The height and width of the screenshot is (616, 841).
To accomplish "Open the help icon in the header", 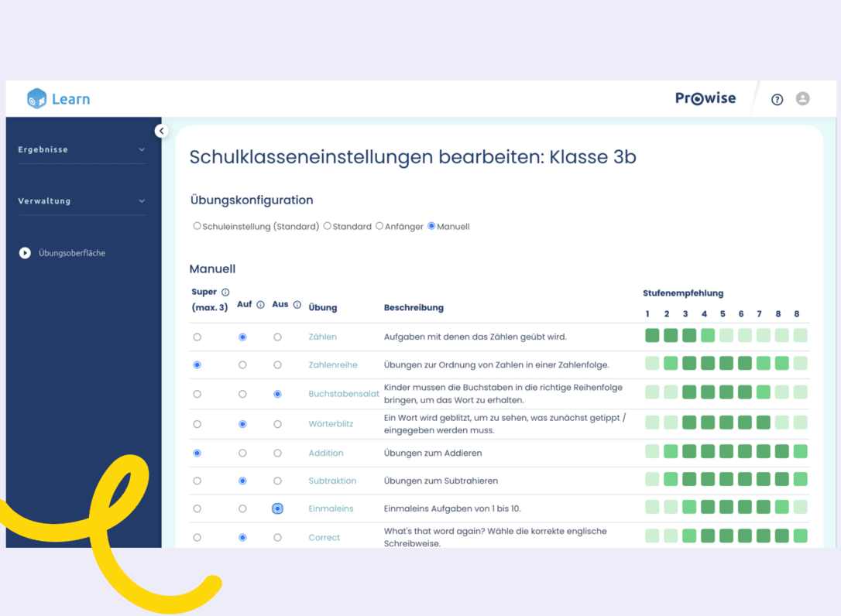I will coord(777,99).
